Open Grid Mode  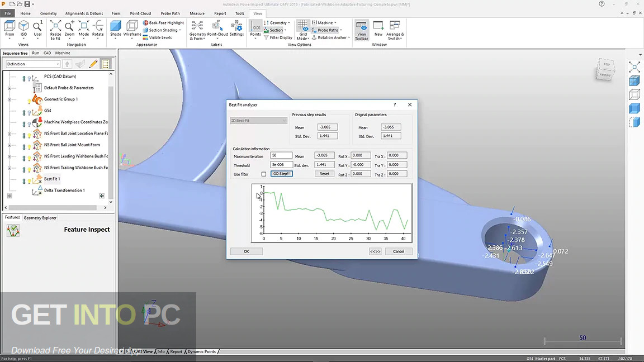click(x=302, y=30)
